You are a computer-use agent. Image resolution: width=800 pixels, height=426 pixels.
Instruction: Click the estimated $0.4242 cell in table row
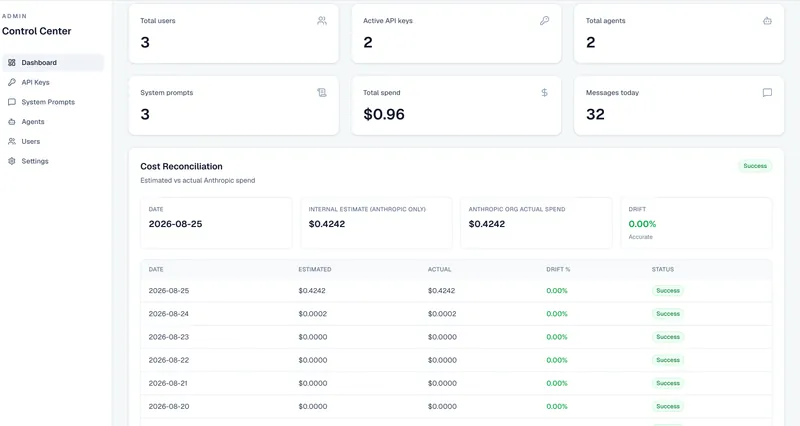[x=312, y=291]
